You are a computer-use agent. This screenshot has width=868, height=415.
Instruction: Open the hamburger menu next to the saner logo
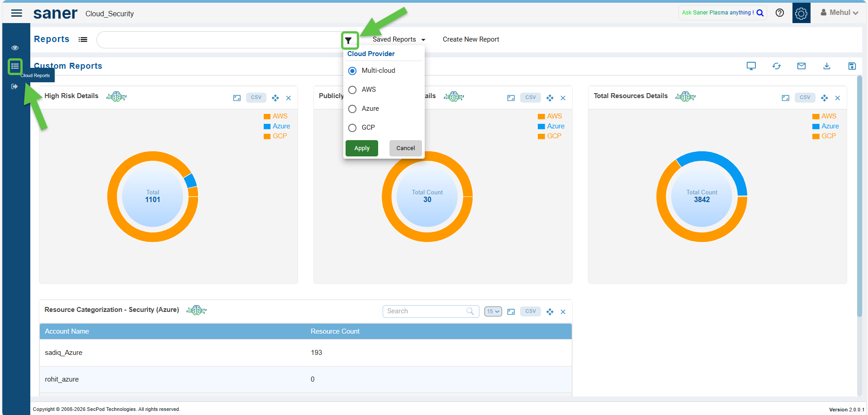tap(17, 13)
